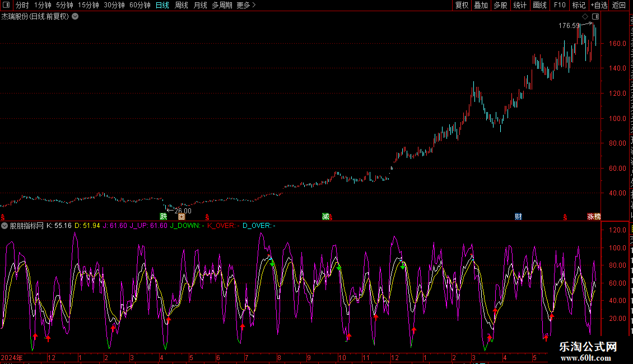Click the red 涨榜 marker icon
This screenshot has width=633, height=364.
click(594, 217)
